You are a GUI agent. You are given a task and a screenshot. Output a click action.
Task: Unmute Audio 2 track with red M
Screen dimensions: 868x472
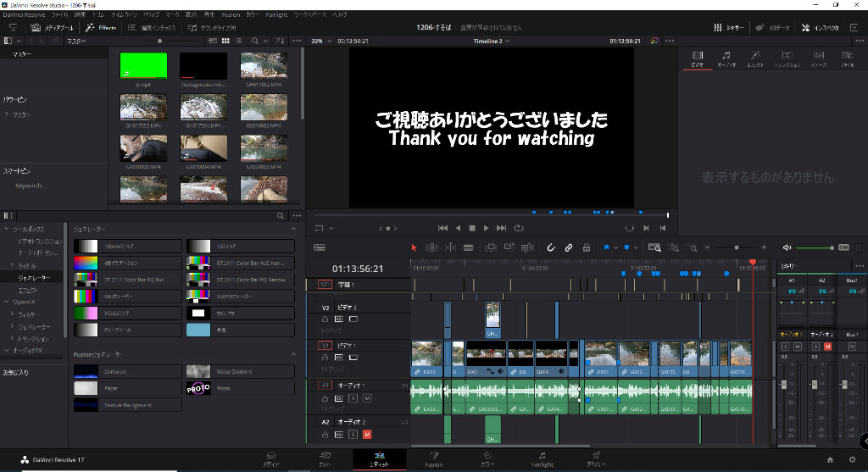coord(367,435)
